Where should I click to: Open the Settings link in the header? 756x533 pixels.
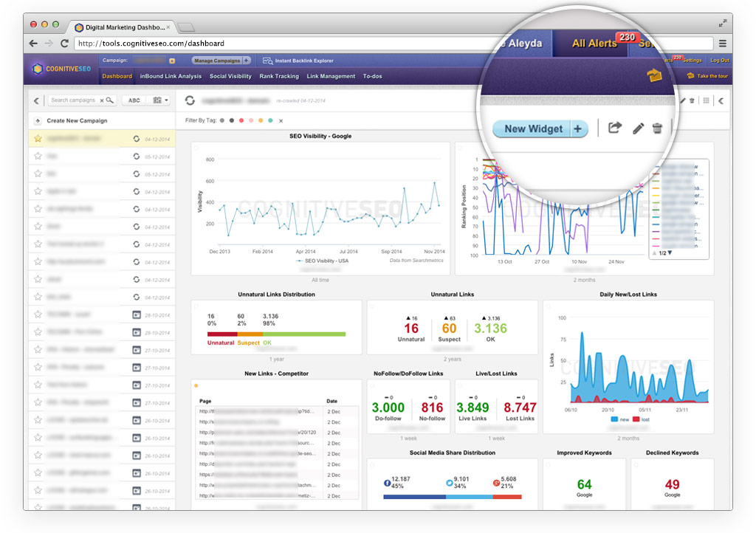[x=693, y=61]
